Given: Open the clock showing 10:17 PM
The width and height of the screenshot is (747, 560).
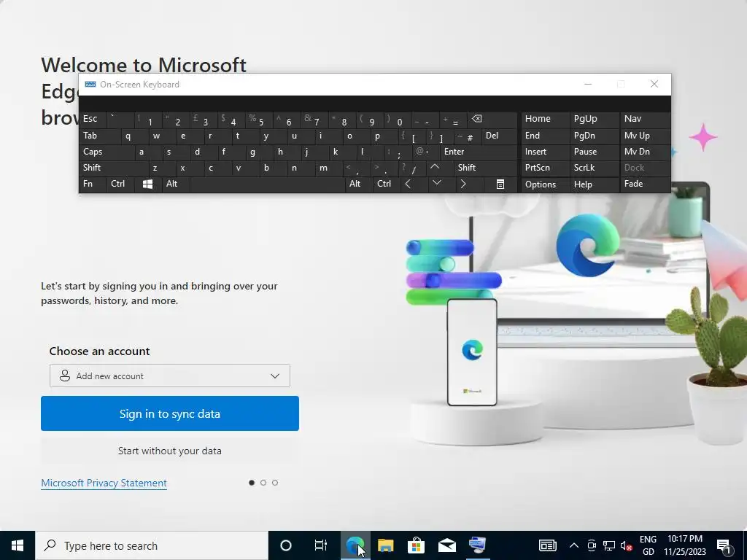Looking at the screenshot, I should pos(684,545).
